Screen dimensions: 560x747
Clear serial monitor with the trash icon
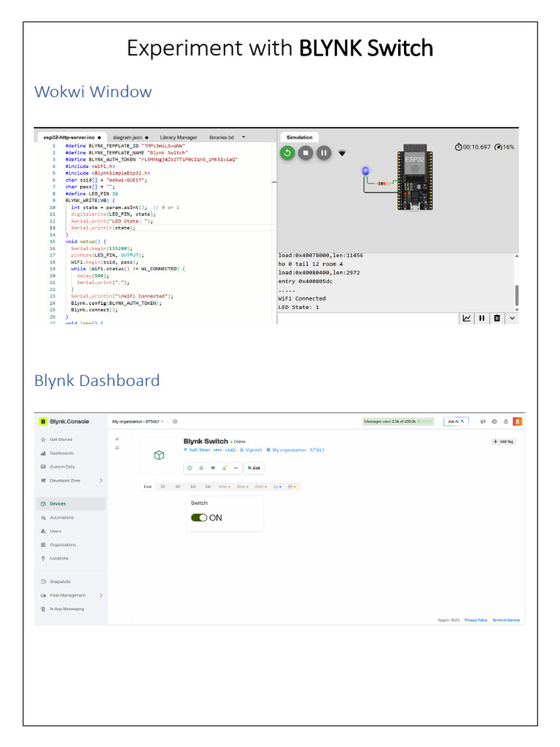(497, 318)
